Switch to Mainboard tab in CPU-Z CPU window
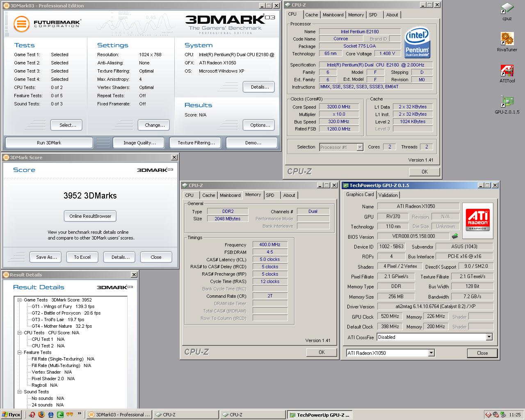 click(x=333, y=15)
